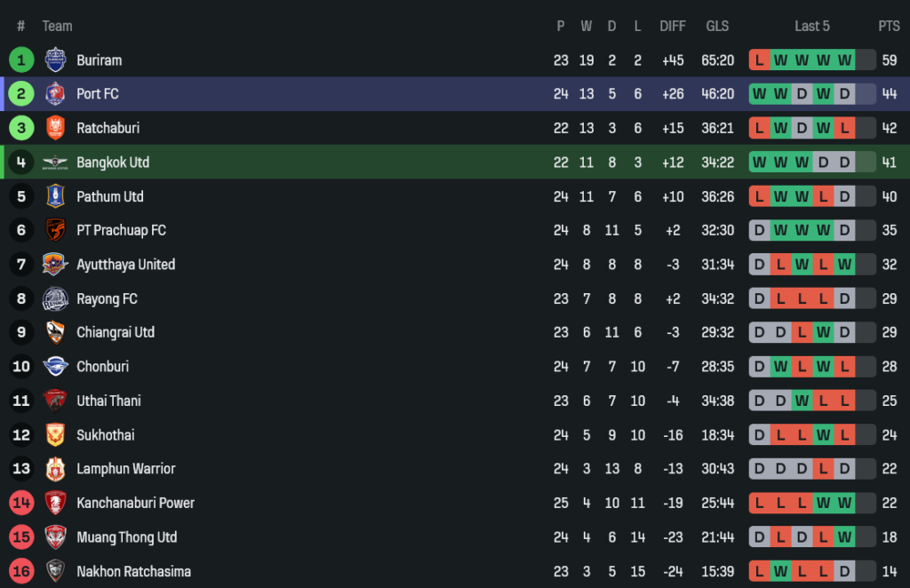Go to Nakhon Ratchasima team link

coord(133,571)
